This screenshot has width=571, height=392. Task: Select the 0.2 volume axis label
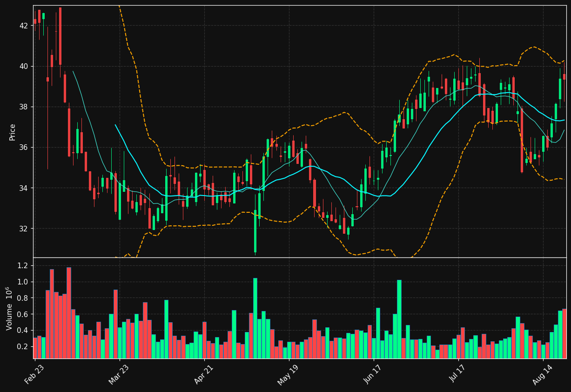[x=23, y=346]
